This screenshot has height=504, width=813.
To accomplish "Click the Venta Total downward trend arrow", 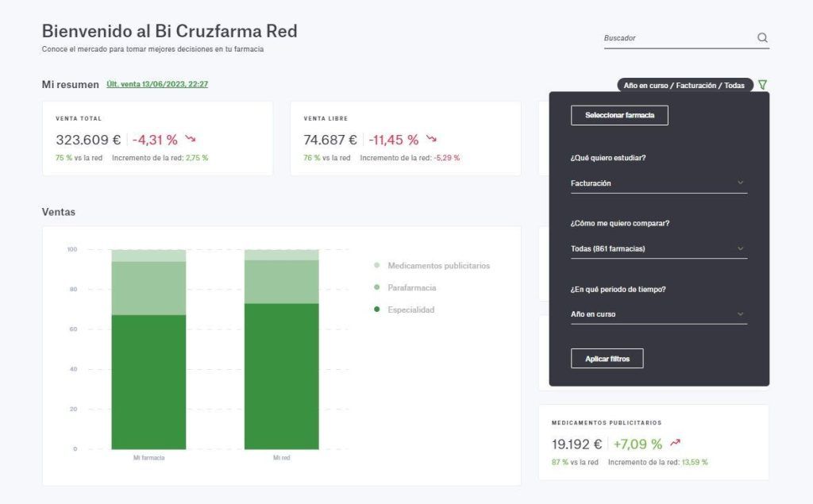I will pyautogui.click(x=191, y=139).
